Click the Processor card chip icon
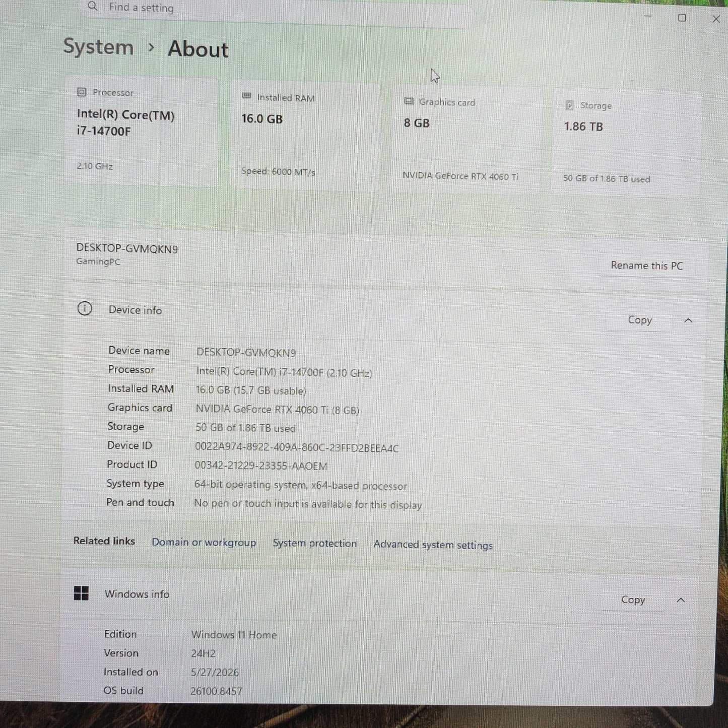 pos(82,92)
